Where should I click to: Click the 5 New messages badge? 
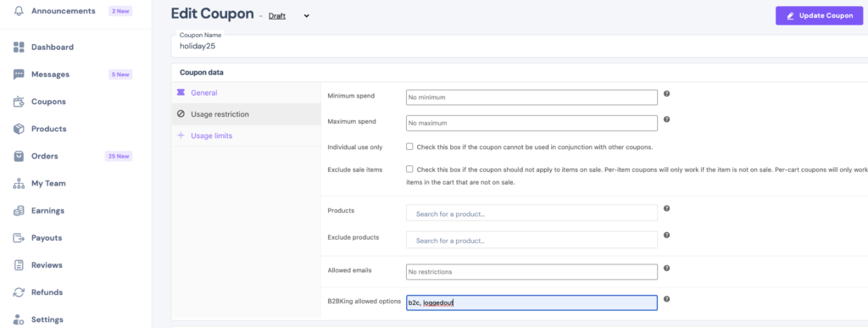click(x=120, y=75)
